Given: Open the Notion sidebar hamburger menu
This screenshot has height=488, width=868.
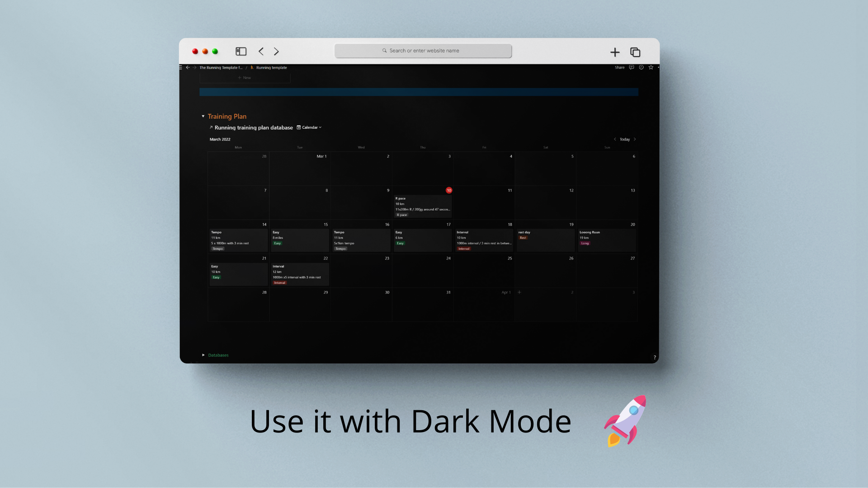Looking at the screenshot, I should tap(180, 67).
